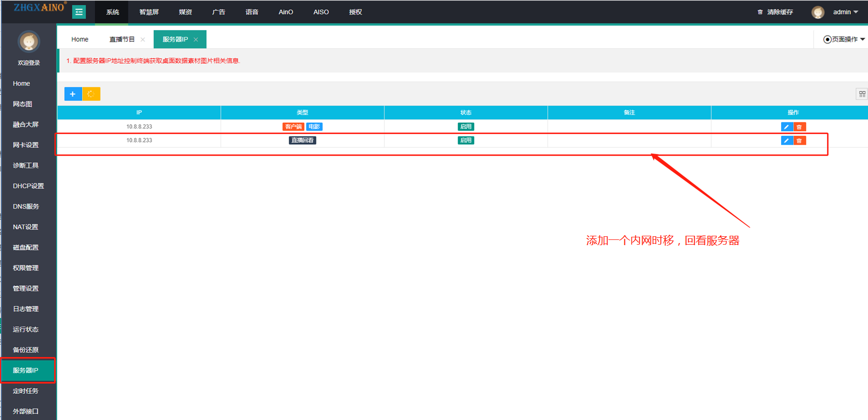Click the 启用 status badge in first row
The image size is (868, 420).
click(465, 127)
